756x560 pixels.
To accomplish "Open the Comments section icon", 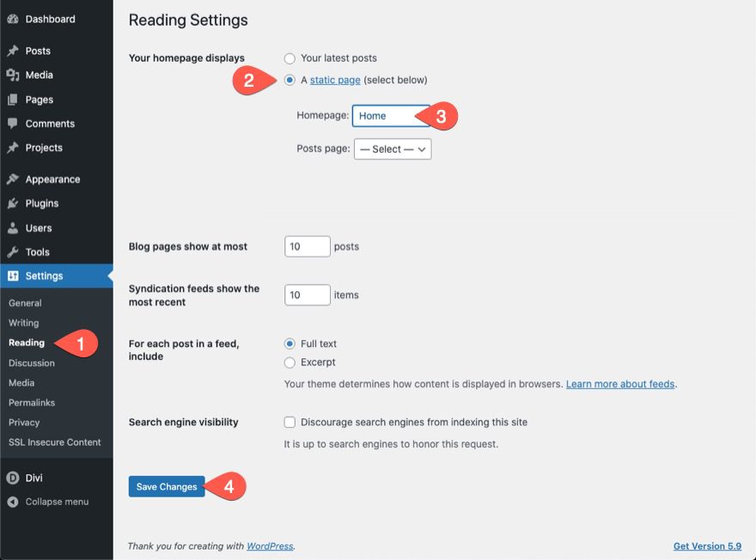I will coord(13,123).
